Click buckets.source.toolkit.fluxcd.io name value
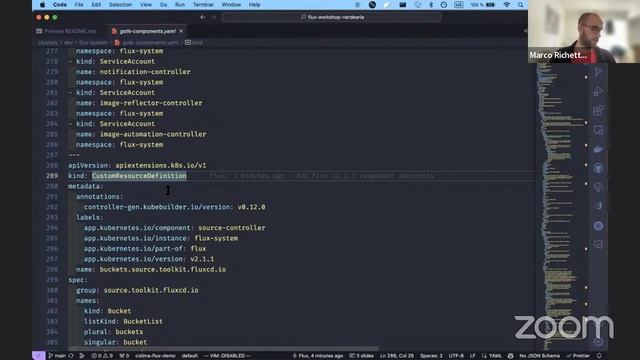This screenshot has height=360, width=640. [x=163, y=269]
